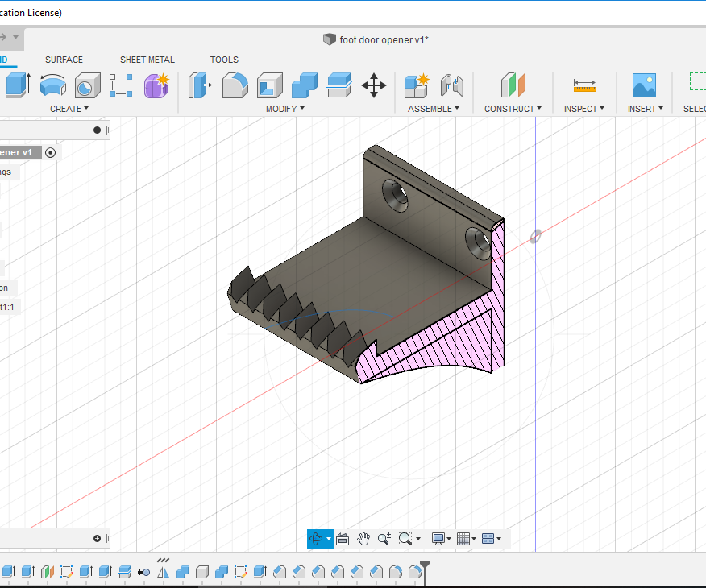This screenshot has height=588, width=706.
Task: Open the INSPECT dropdown menu
Action: (x=584, y=109)
